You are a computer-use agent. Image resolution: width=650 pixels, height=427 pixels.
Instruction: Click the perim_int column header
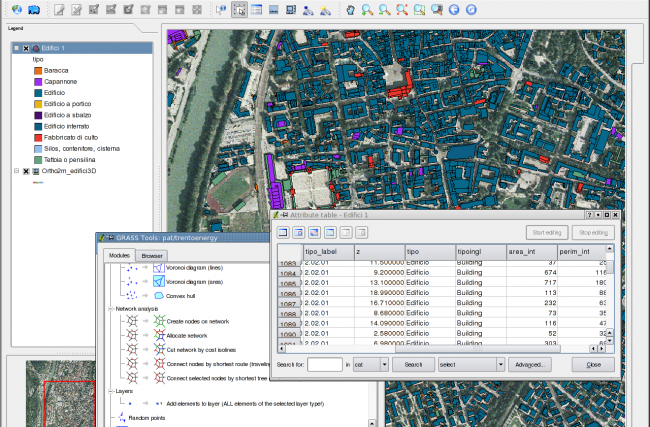[x=581, y=252]
